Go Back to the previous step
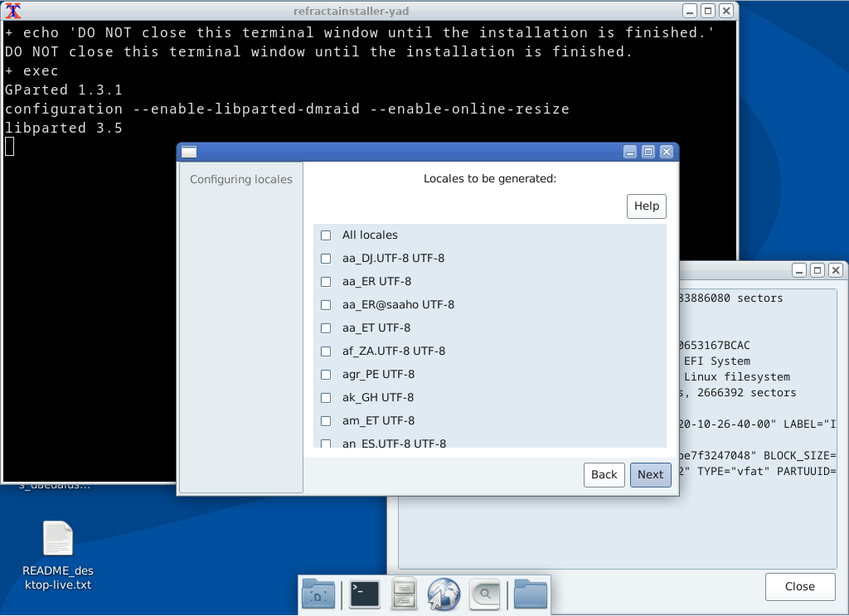Screen dimensions: 849x616 pyautogui.click(x=604, y=474)
